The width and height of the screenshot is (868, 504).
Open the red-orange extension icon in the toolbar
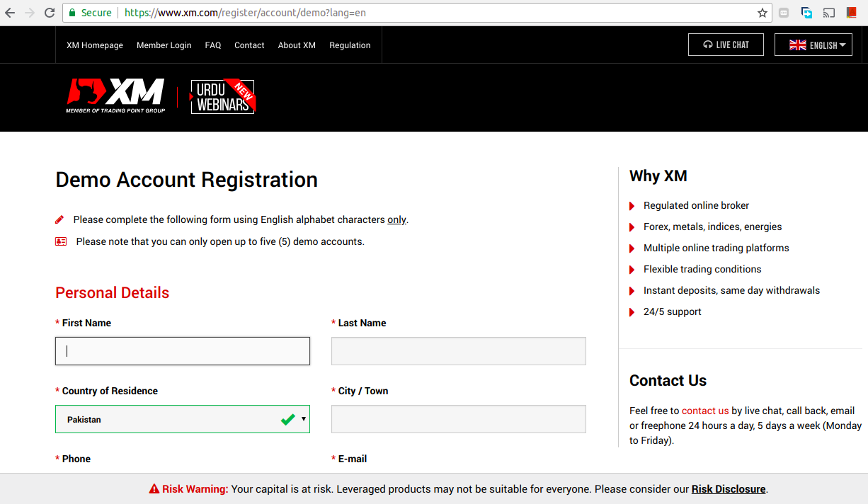pos(852,13)
